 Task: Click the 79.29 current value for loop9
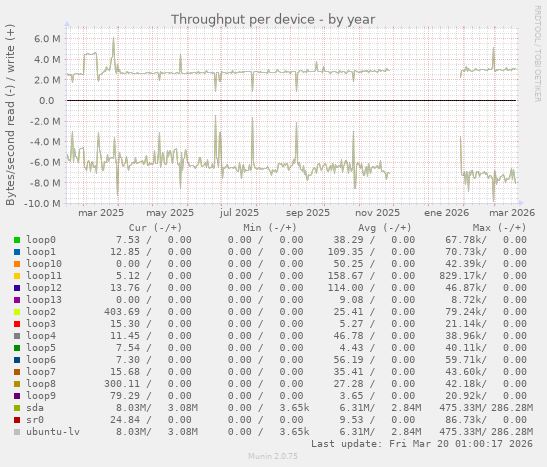125,396
